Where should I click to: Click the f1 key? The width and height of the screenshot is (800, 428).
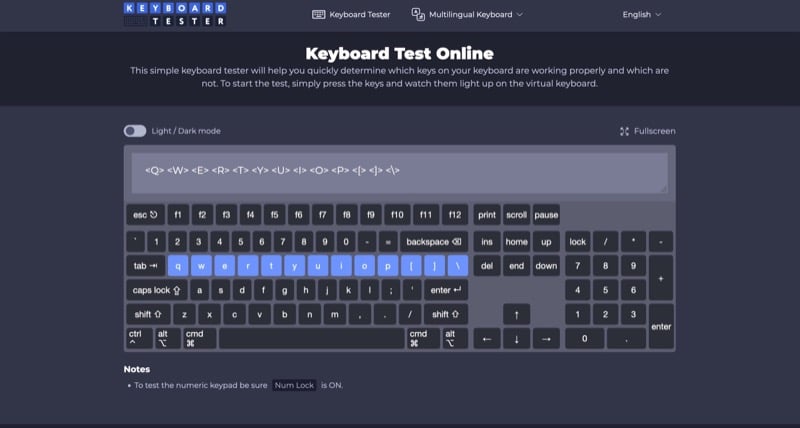[178, 215]
